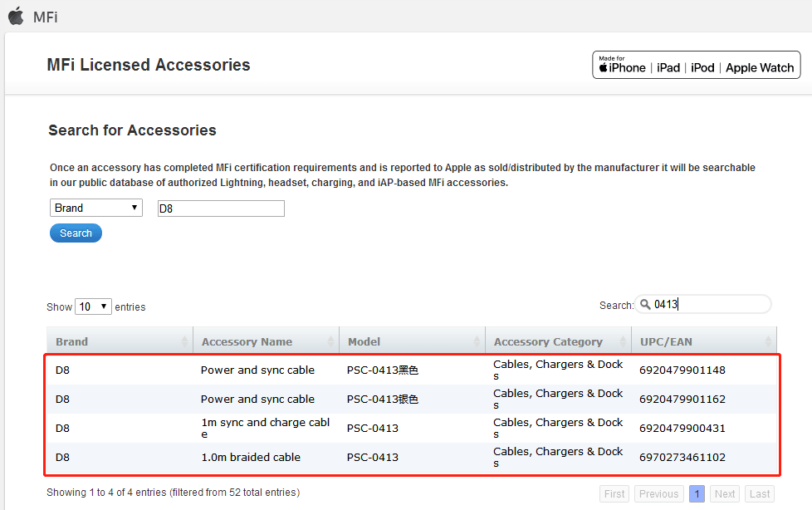The image size is (812, 510).
Task: Click the magnifier icon in the table search box
Action: [x=646, y=304]
